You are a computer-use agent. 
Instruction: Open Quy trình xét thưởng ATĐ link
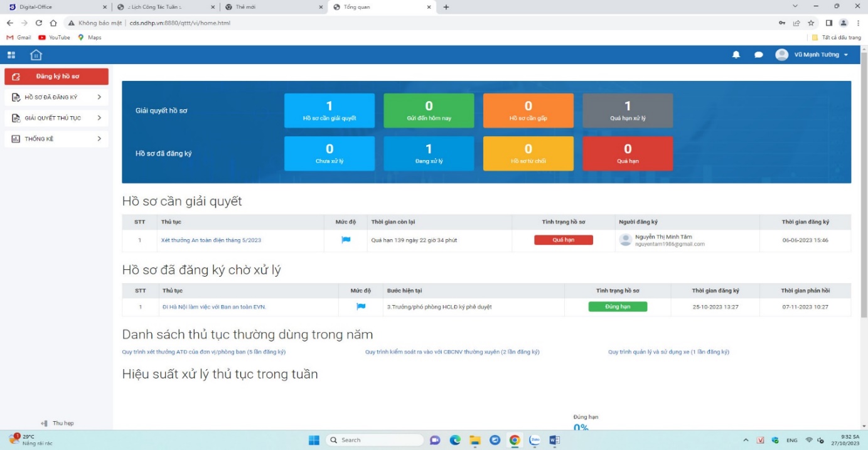pos(204,352)
